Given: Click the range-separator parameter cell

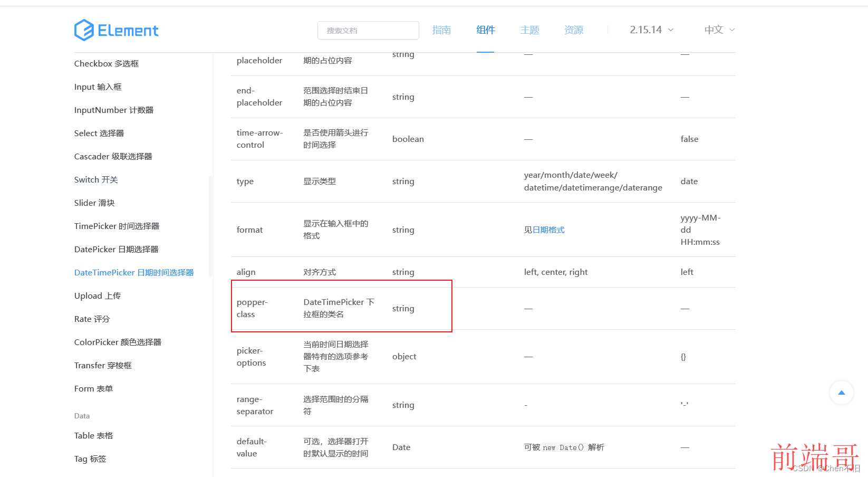Looking at the screenshot, I should click(x=255, y=405).
